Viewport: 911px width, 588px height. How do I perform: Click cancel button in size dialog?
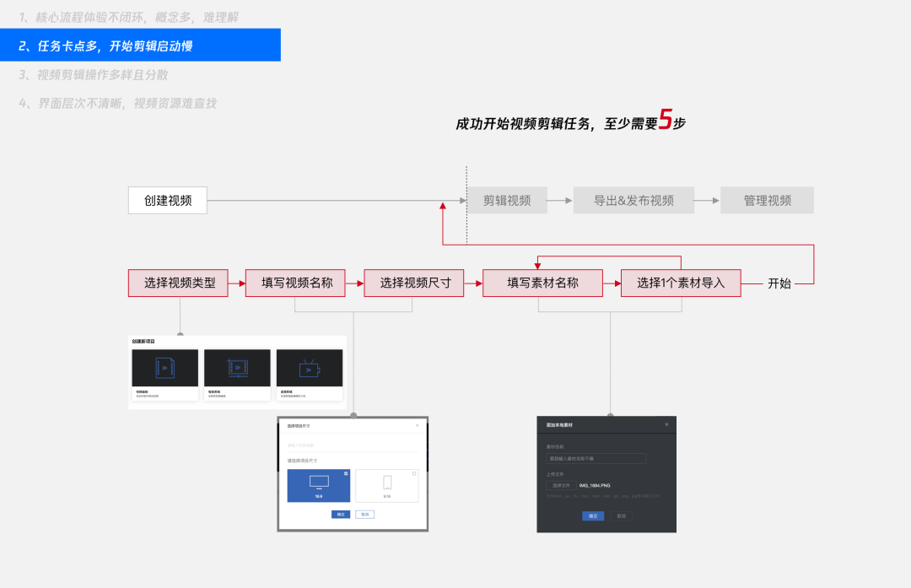click(x=365, y=515)
